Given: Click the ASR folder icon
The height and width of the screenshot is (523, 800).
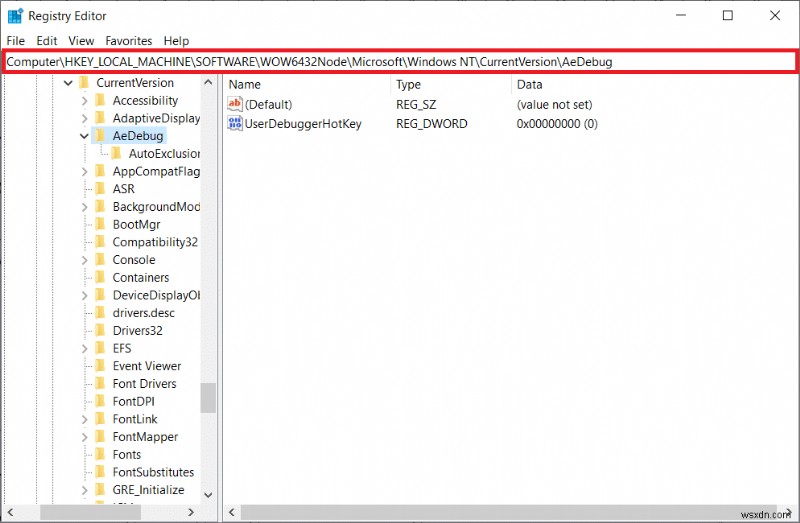Looking at the screenshot, I should (x=101, y=188).
